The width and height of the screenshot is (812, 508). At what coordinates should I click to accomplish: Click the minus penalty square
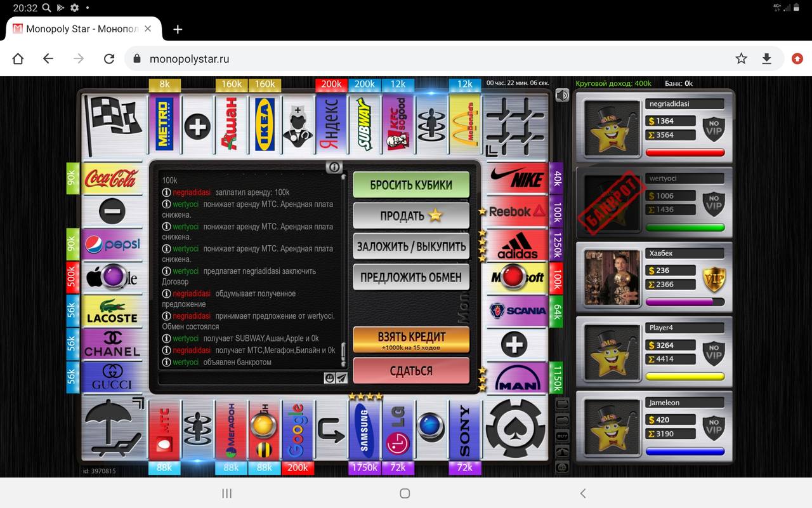[112, 211]
